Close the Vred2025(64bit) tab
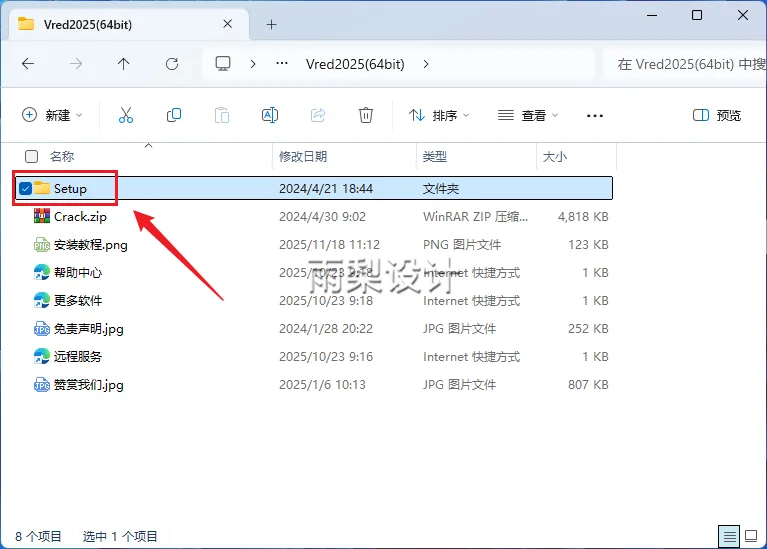Screen dimensions: 767x549 point(227,24)
